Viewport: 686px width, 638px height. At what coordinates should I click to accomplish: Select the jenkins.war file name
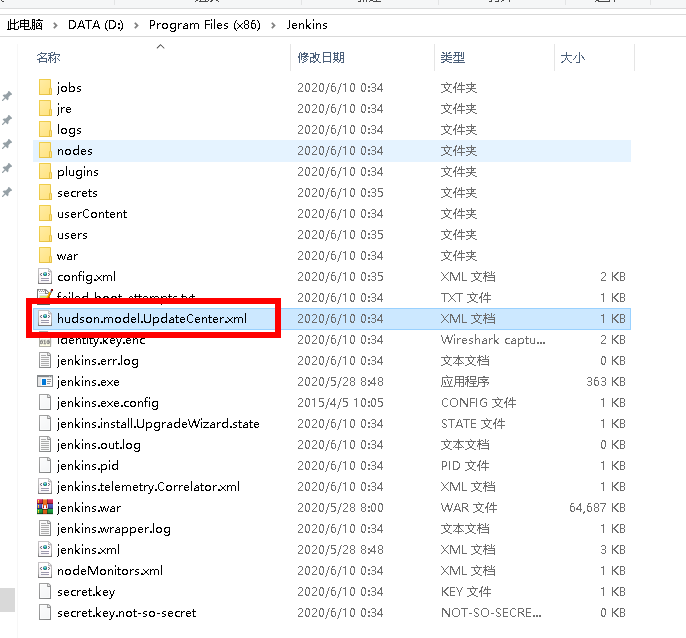[89, 508]
